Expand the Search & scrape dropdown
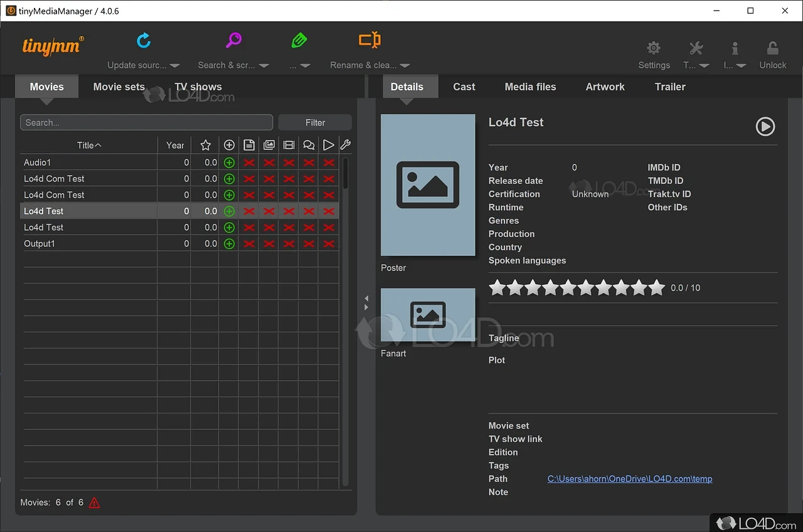This screenshot has width=803, height=532. (x=263, y=65)
